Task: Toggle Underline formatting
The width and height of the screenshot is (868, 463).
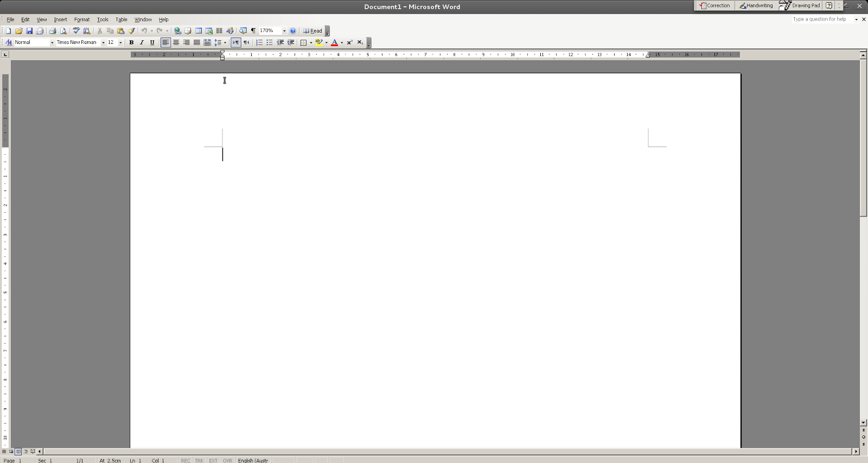Action: (152, 42)
